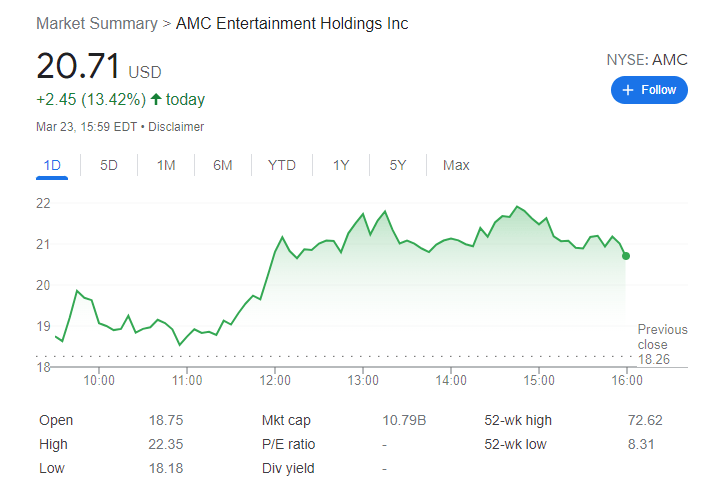Select the 1D time range tab
Viewport: 715px width, 489px height.
tap(52, 165)
